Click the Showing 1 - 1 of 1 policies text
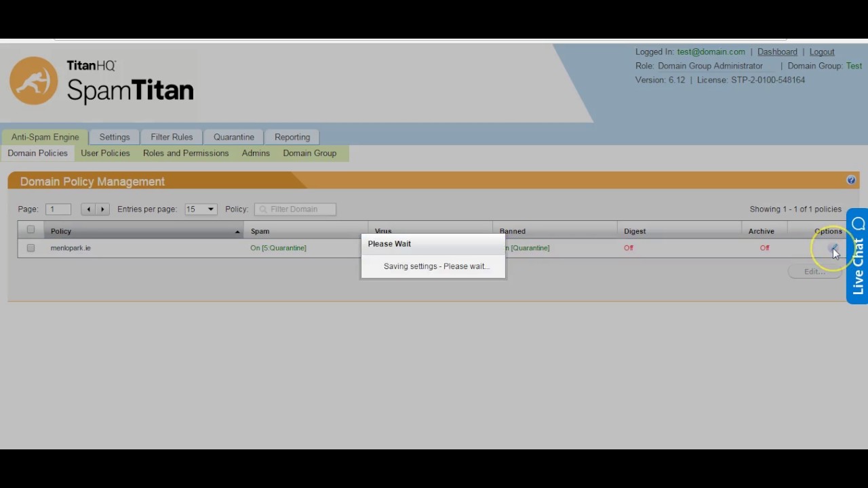This screenshot has height=488, width=868. [x=795, y=209]
